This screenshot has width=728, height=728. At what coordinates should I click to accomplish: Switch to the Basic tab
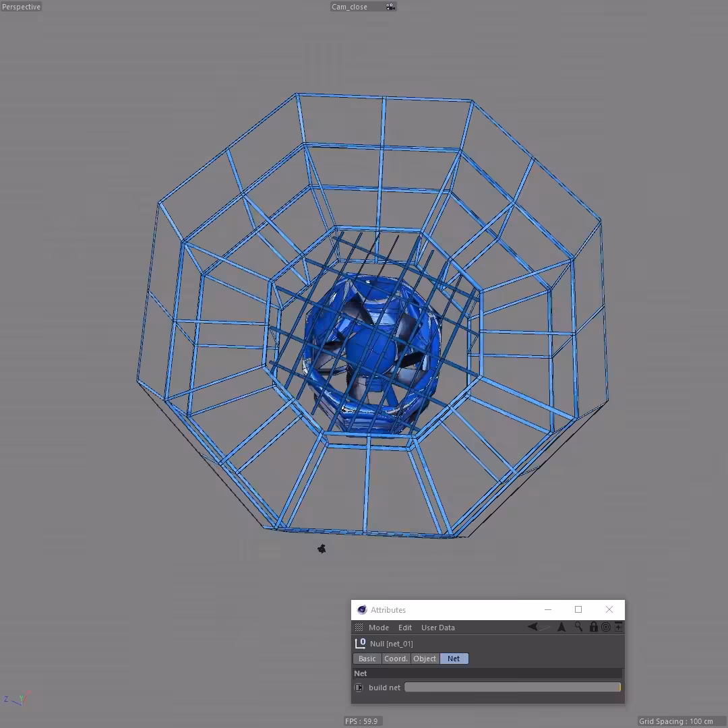pyautogui.click(x=367, y=659)
